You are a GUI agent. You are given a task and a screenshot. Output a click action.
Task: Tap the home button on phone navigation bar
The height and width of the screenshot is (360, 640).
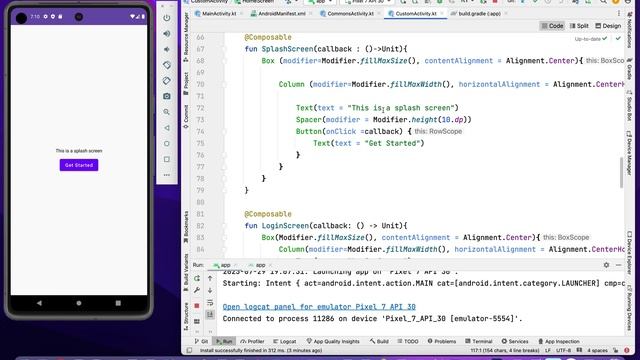click(x=79, y=303)
